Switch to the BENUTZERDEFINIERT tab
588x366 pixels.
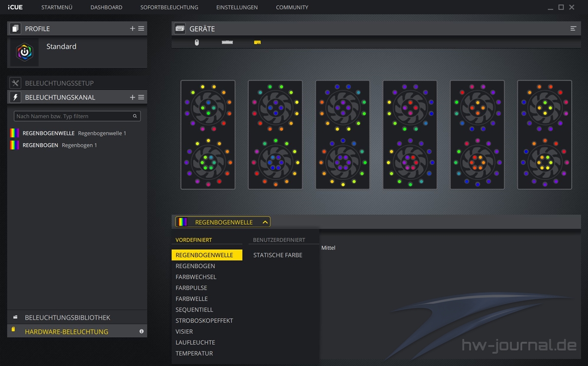(279, 240)
